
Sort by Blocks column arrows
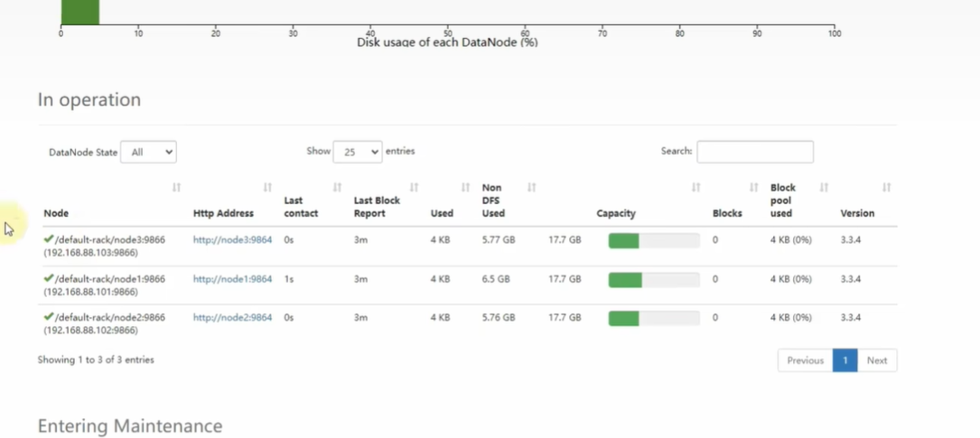(754, 188)
